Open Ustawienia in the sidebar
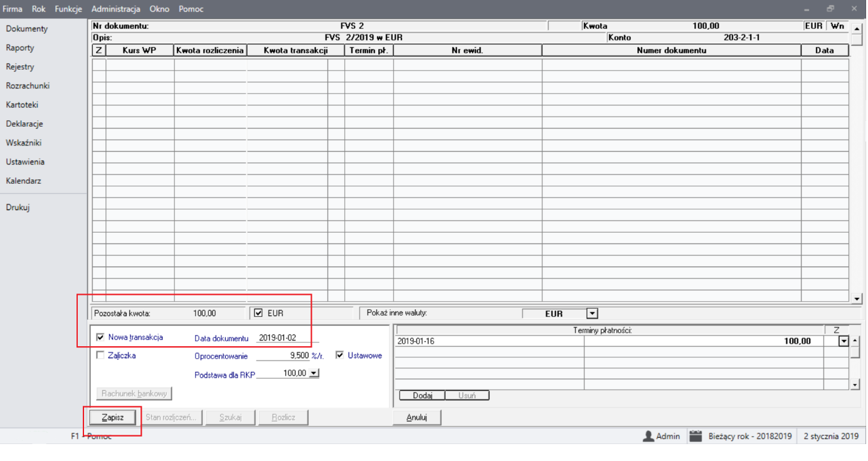 [25, 162]
